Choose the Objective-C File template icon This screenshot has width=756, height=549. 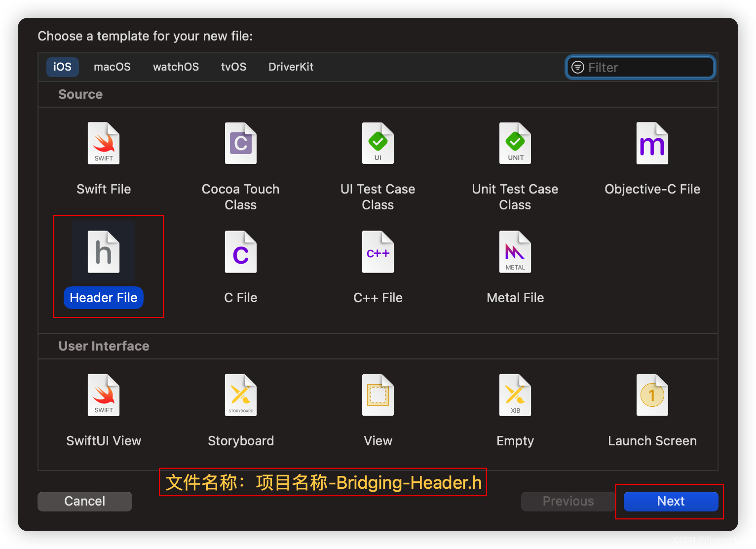(652, 143)
